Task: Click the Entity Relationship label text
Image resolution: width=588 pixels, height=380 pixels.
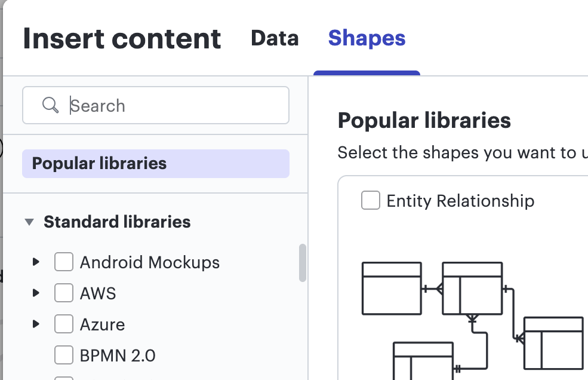Action: (x=460, y=201)
